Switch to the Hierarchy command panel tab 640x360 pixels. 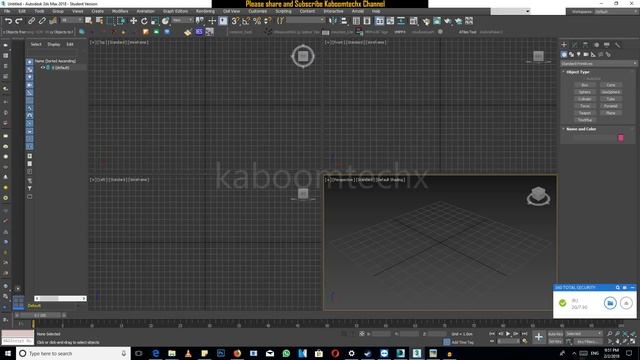point(585,45)
